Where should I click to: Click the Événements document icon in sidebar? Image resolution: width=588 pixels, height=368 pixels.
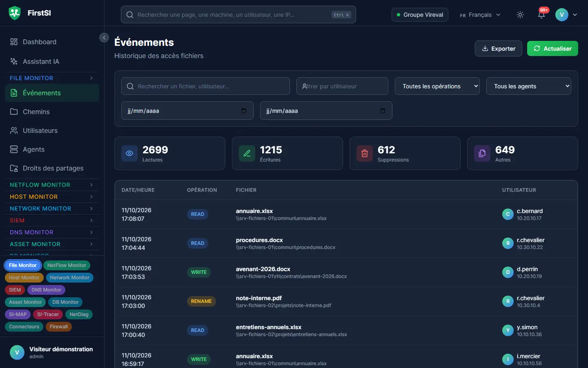click(x=14, y=93)
